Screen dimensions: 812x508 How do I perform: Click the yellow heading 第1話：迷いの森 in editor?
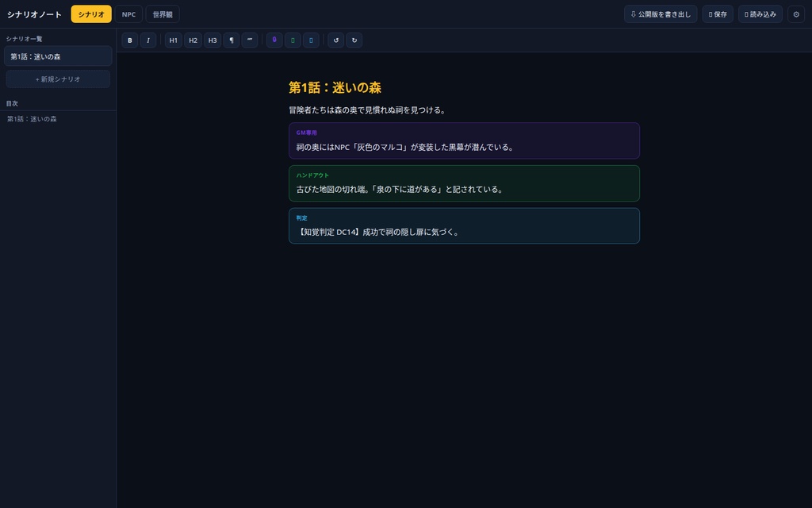(x=335, y=87)
